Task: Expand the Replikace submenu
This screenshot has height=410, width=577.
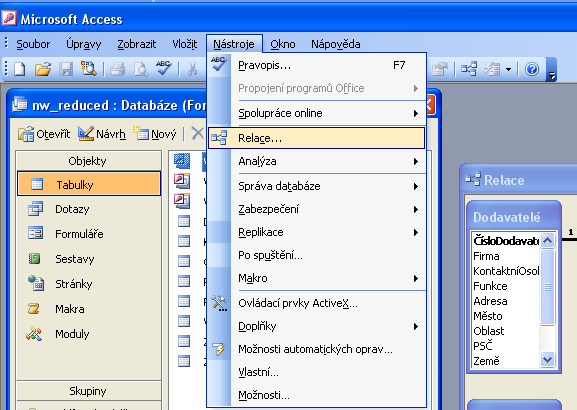Action: tap(316, 232)
